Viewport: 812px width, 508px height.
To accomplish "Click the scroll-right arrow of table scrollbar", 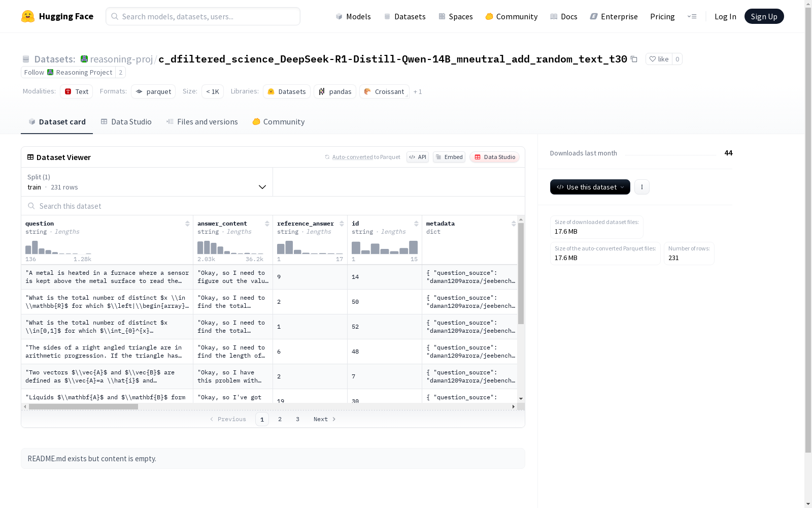I will (513, 406).
